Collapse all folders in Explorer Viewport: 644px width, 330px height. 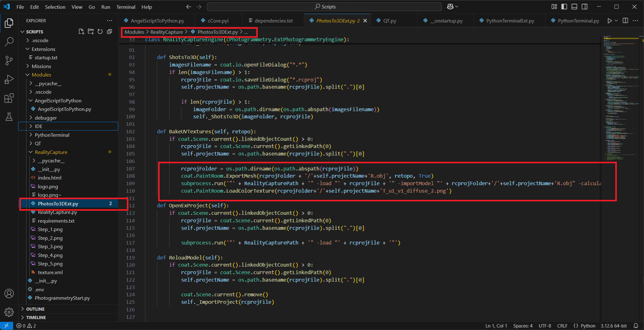pos(109,32)
